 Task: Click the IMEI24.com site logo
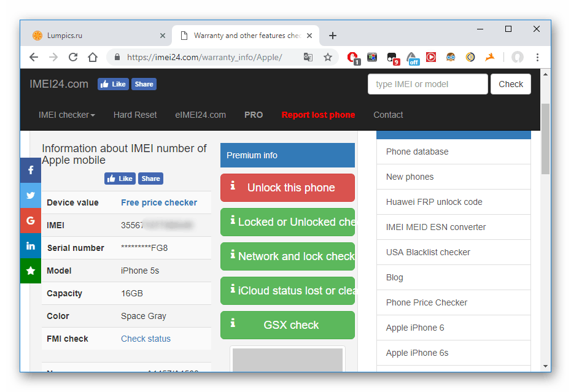pos(59,84)
